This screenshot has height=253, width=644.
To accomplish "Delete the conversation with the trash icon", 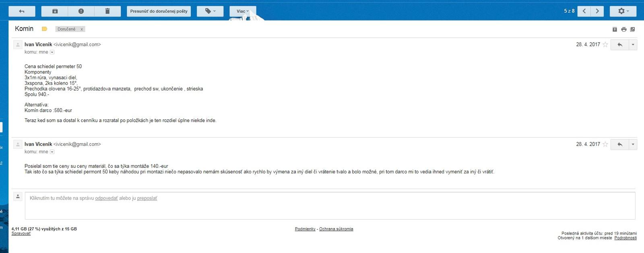I will (107, 11).
